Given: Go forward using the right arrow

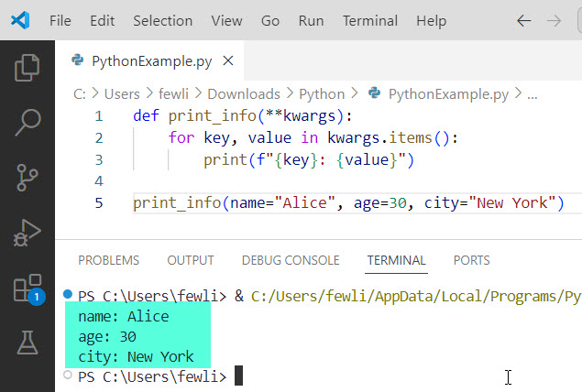Looking at the screenshot, I should [x=554, y=21].
